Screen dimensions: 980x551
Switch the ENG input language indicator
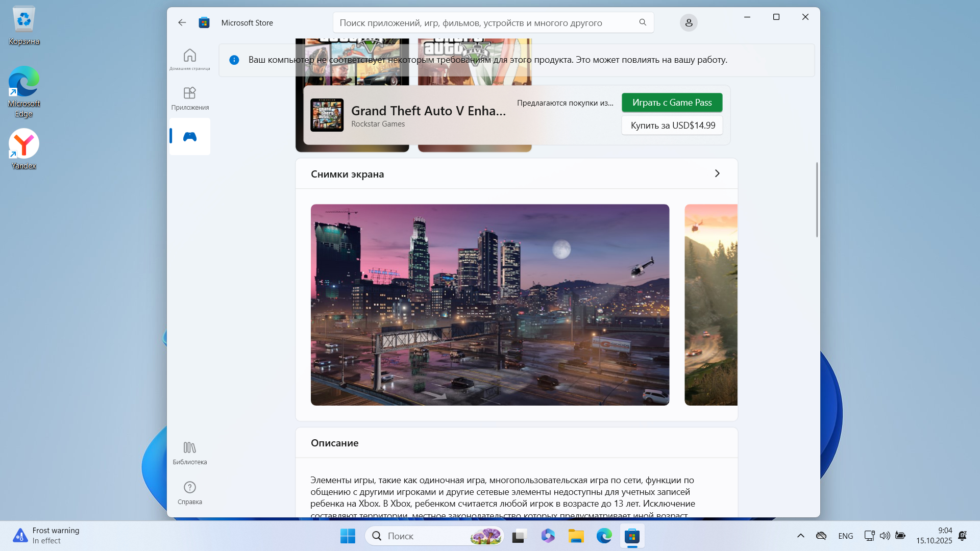tap(845, 536)
